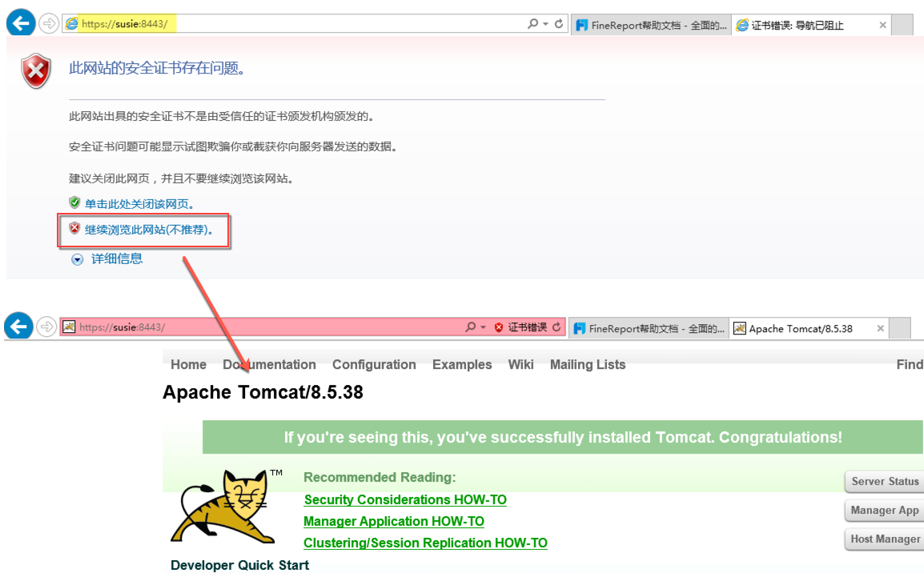Viewport: 924px width, 573px height.
Task: Expand the 详细信息 chevron icon
Action: 77,260
